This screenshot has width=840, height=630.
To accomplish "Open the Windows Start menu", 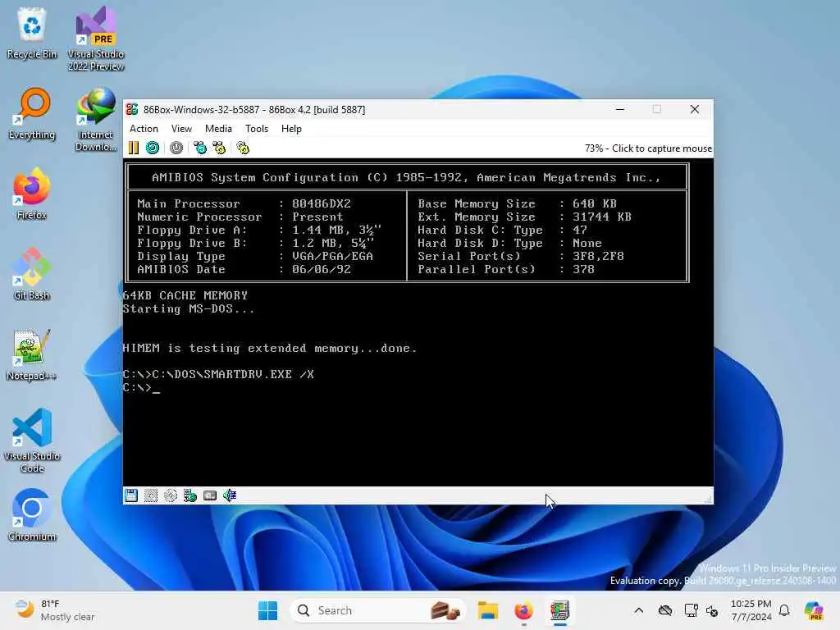I will (x=268, y=610).
